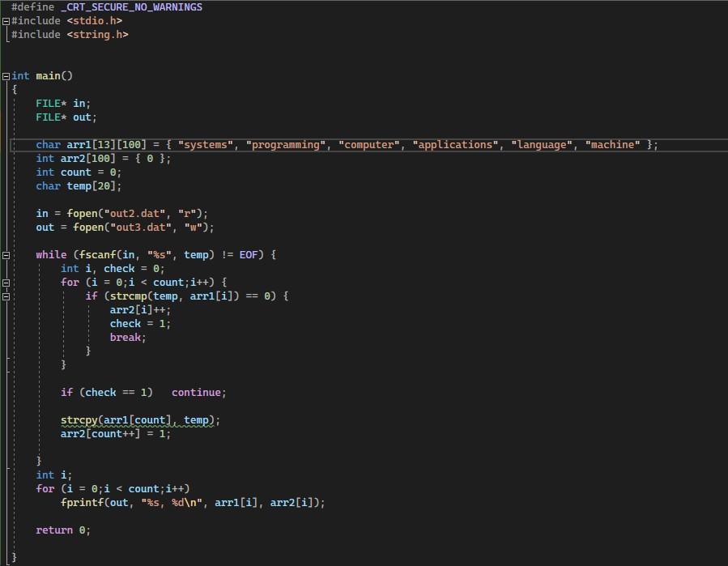
Task: Click the char temp[20] declaration
Action: point(79,185)
